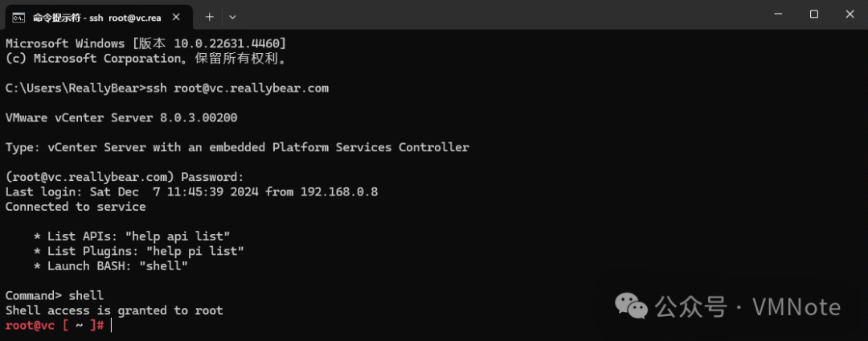Click the 192.168.0.8 IP address
The height and width of the screenshot is (341, 868).
(x=338, y=191)
